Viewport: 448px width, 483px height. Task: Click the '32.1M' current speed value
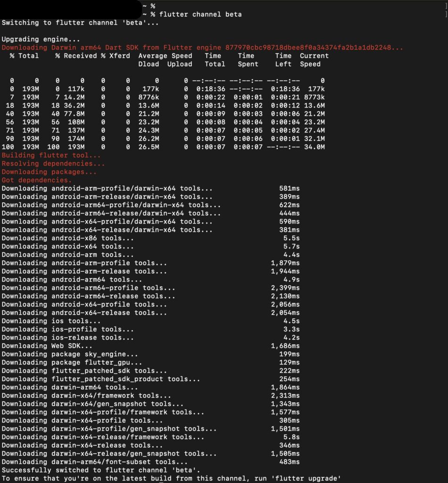click(x=315, y=139)
